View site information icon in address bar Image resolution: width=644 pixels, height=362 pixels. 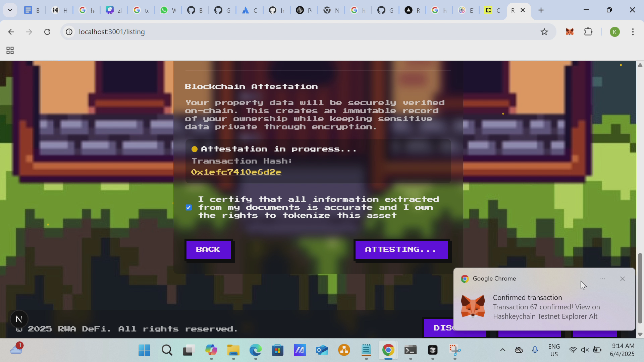[69, 32]
